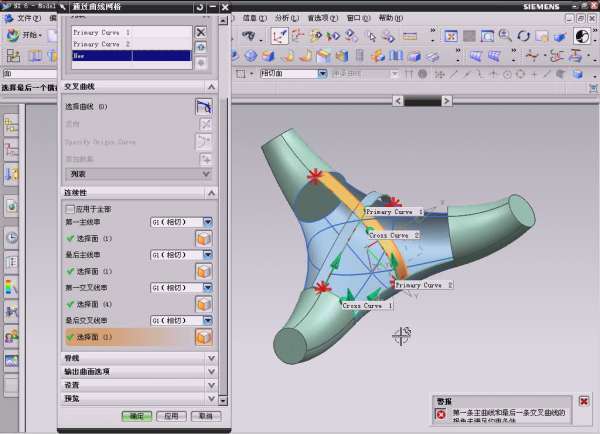Close the warning popup with the red X
Viewport: 600px width, 434px height.
tap(584, 401)
